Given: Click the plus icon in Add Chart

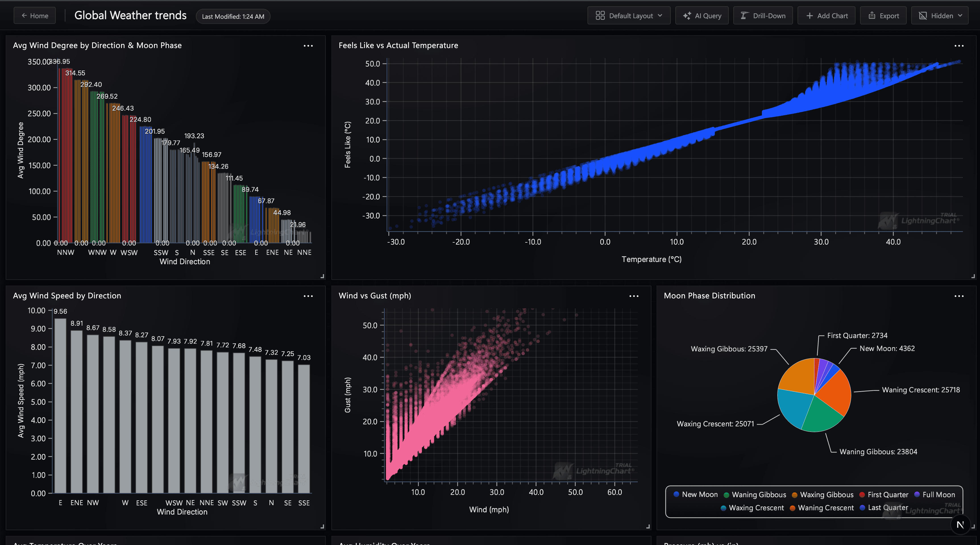Looking at the screenshot, I should 809,16.
